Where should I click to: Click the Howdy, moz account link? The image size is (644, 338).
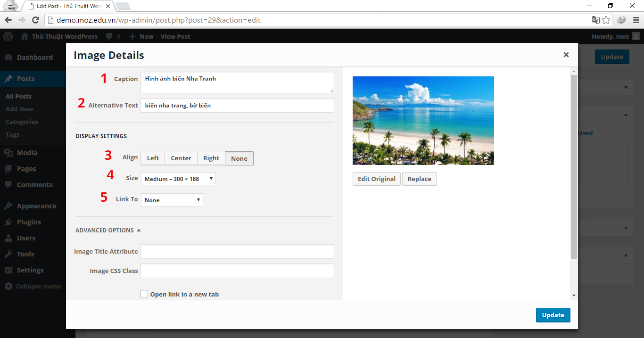pos(610,37)
